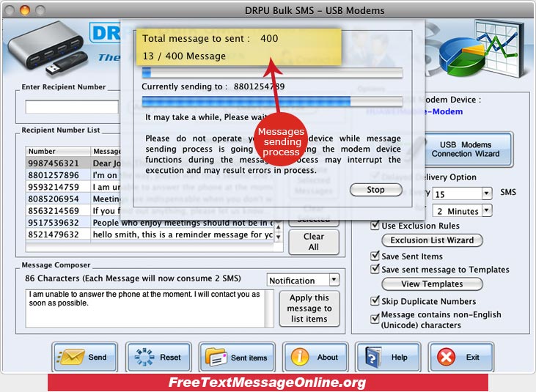The width and height of the screenshot is (536, 392).
Task: Click the Sent items folder icon
Action: click(216, 357)
